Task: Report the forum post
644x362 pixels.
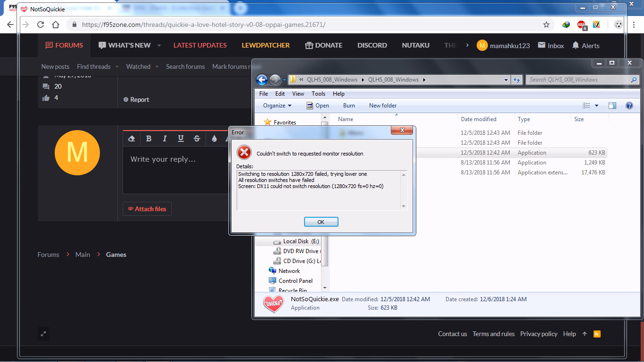Action: tap(136, 99)
